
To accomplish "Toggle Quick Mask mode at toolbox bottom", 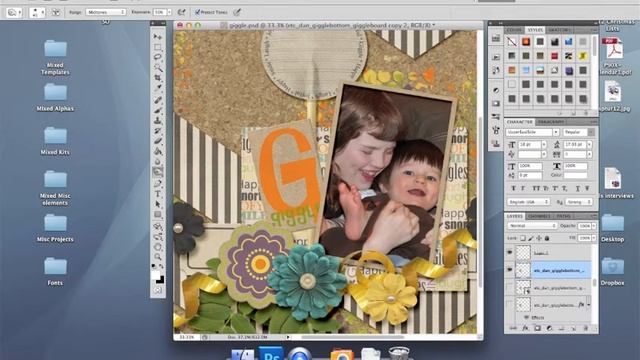I will click(158, 290).
